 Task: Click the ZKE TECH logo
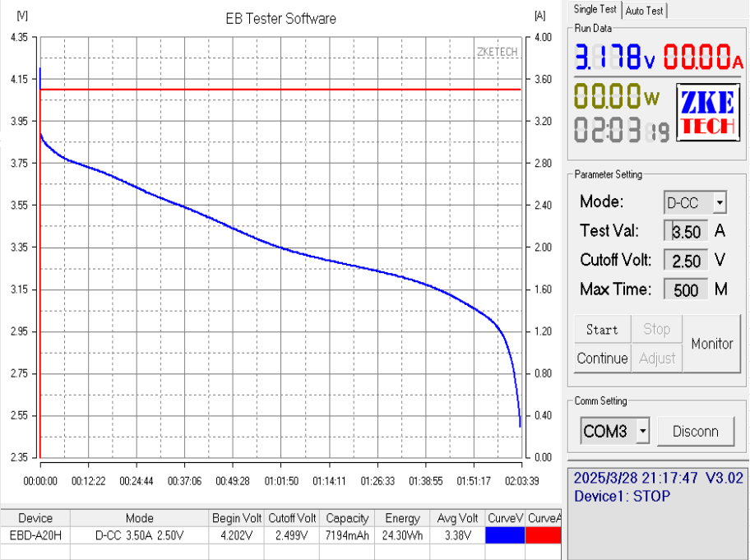coord(707,113)
